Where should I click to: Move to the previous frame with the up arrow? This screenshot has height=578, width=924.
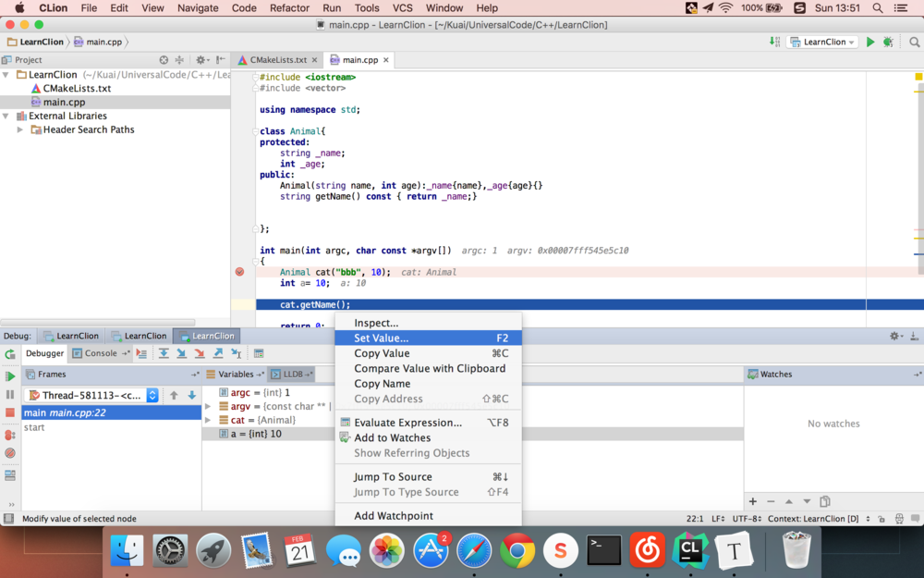[x=174, y=395]
